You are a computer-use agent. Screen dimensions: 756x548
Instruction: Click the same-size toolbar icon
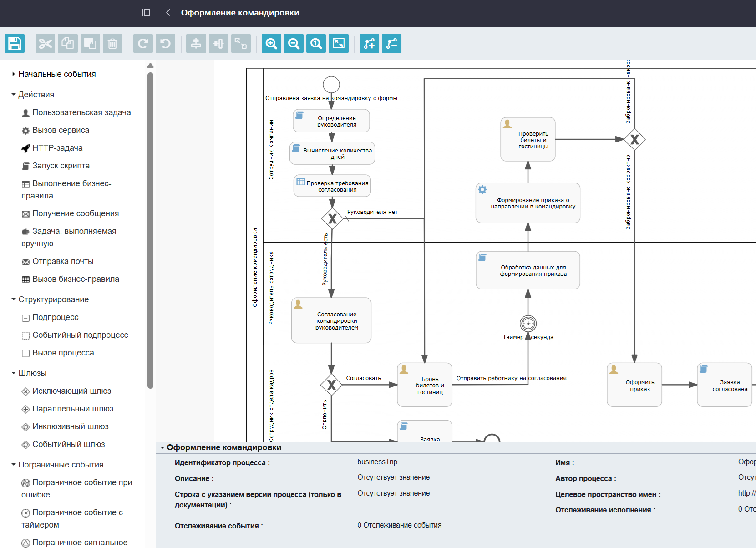[241, 44]
